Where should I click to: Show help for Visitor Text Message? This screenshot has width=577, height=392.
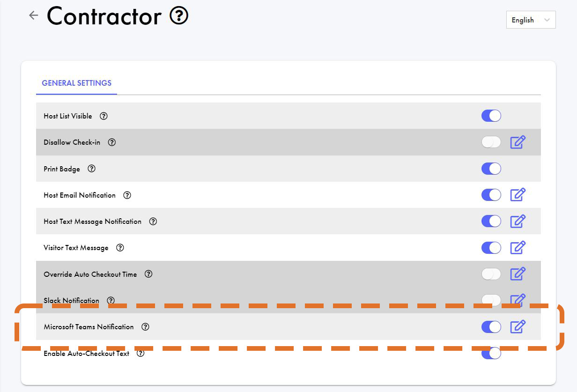[x=120, y=248]
